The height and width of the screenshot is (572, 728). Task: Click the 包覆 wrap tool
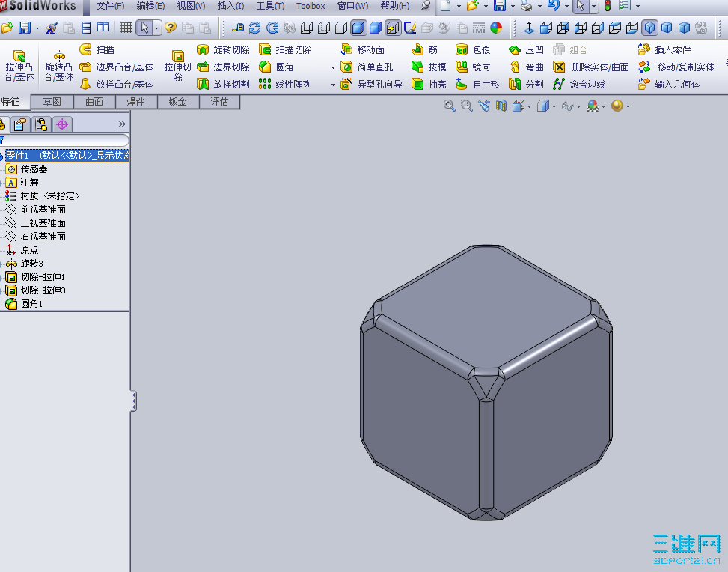(x=473, y=49)
